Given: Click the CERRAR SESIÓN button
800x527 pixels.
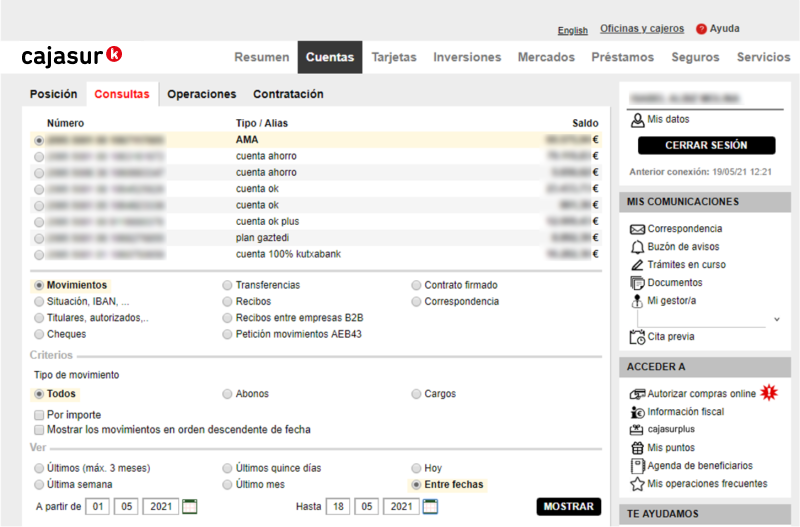Looking at the screenshot, I should pyautogui.click(x=706, y=146).
